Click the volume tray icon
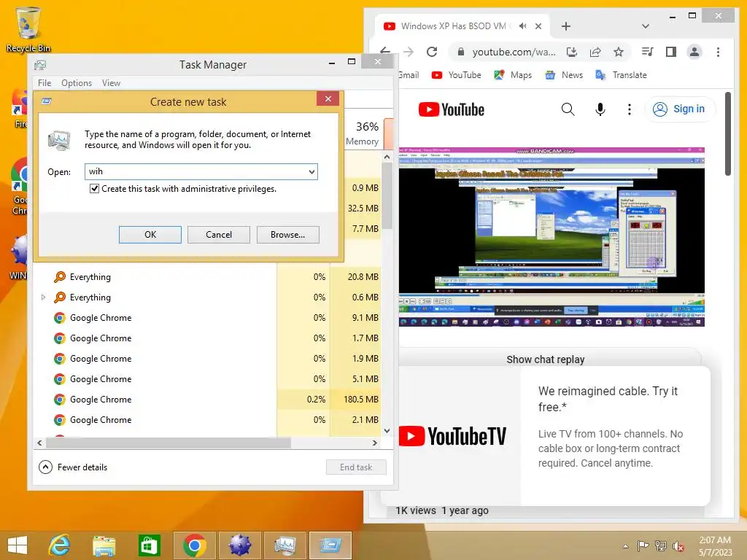This screenshot has width=747, height=560. click(x=678, y=546)
